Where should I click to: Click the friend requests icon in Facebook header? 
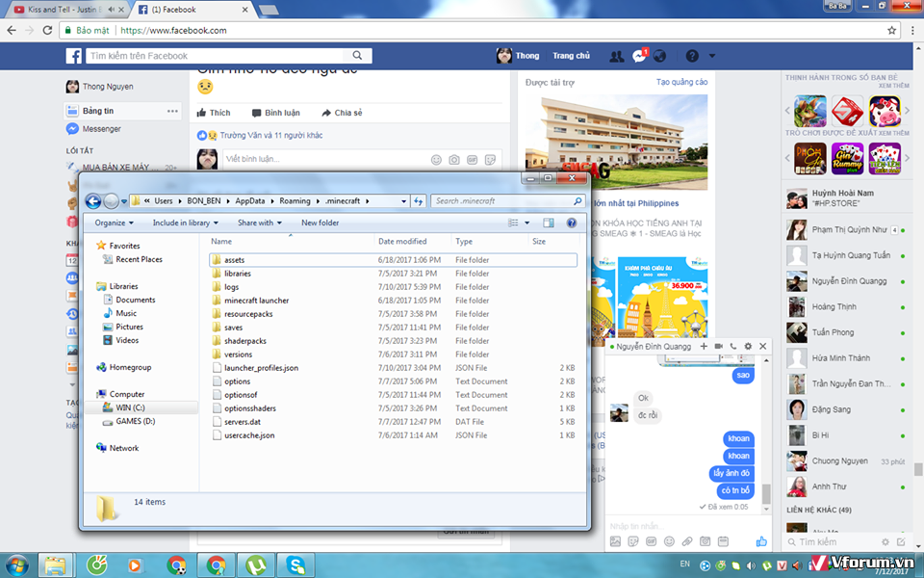(x=617, y=56)
